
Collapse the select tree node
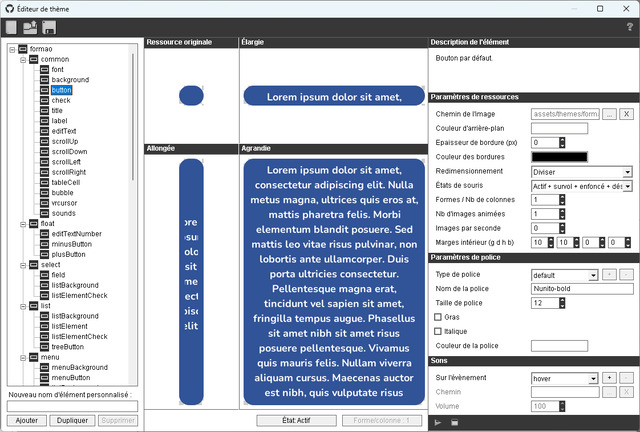(23, 265)
